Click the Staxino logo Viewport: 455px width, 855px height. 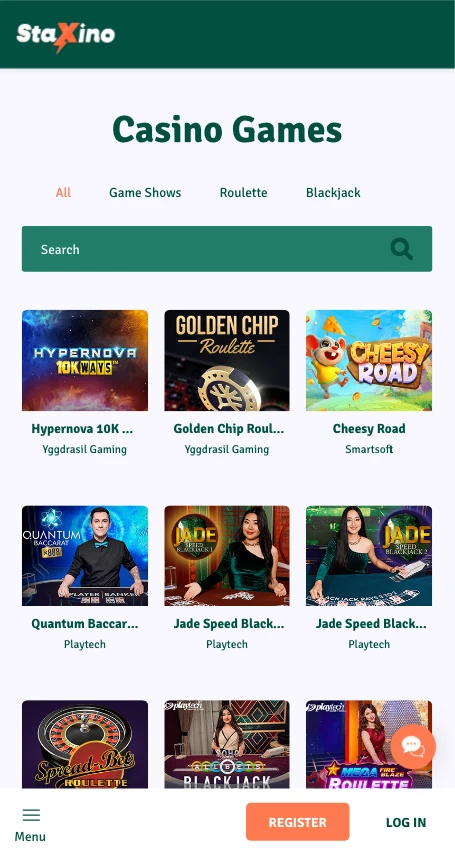coord(65,36)
